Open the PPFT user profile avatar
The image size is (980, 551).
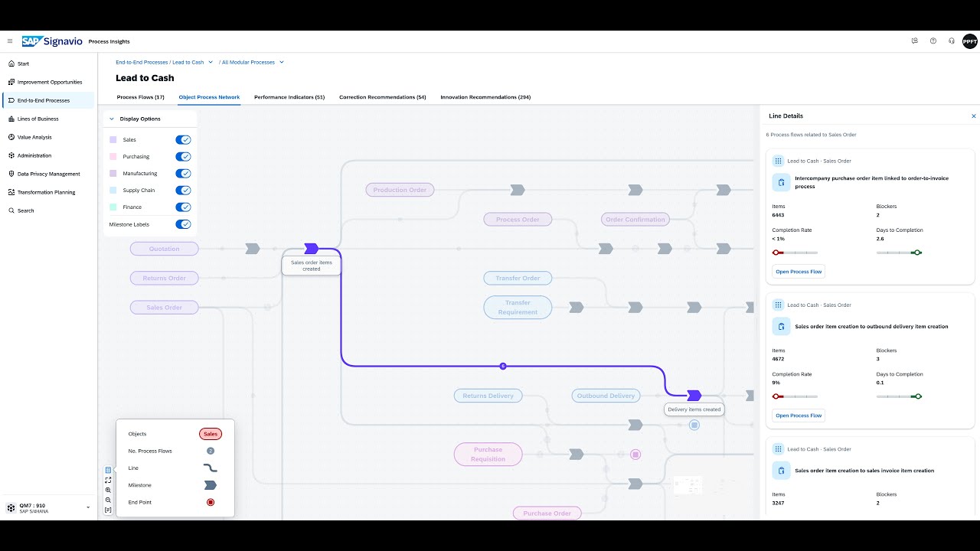(x=970, y=41)
